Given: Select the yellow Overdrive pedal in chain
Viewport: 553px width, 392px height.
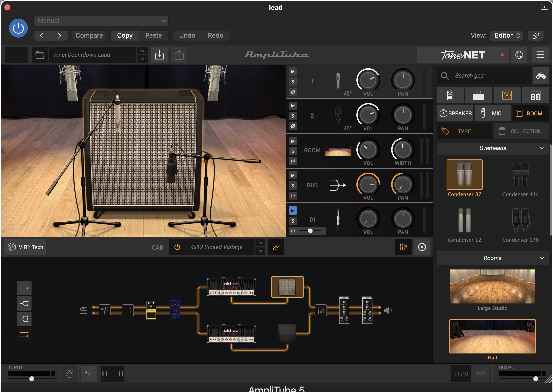Looking at the screenshot, I should pyautogui.click(x=151, y=310).
